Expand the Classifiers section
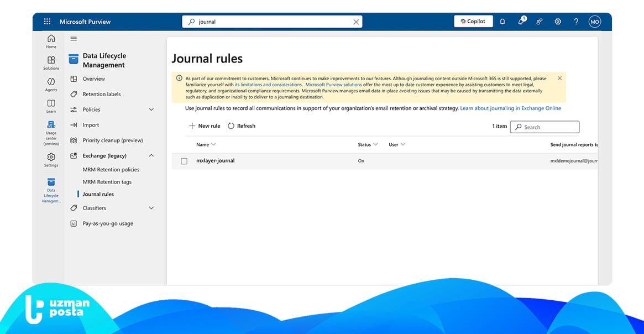This screenshot has width=644, height=334. [151, 208]
